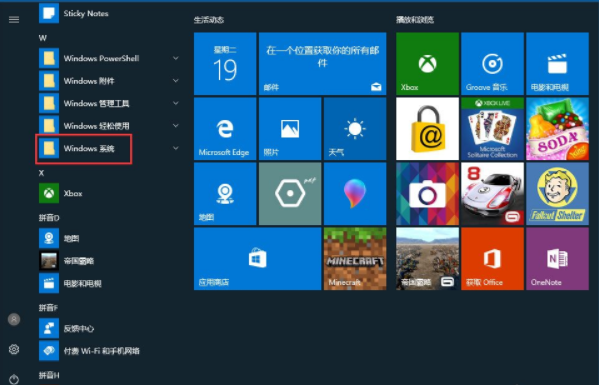This screenshot has height=385, width=600.
Task: Open the OneNote tile
Action: (x=558, y=259)
